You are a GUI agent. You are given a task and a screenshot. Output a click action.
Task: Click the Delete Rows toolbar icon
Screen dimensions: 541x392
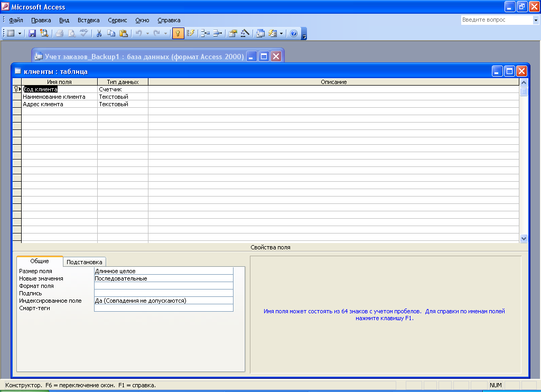pos(217,33)
